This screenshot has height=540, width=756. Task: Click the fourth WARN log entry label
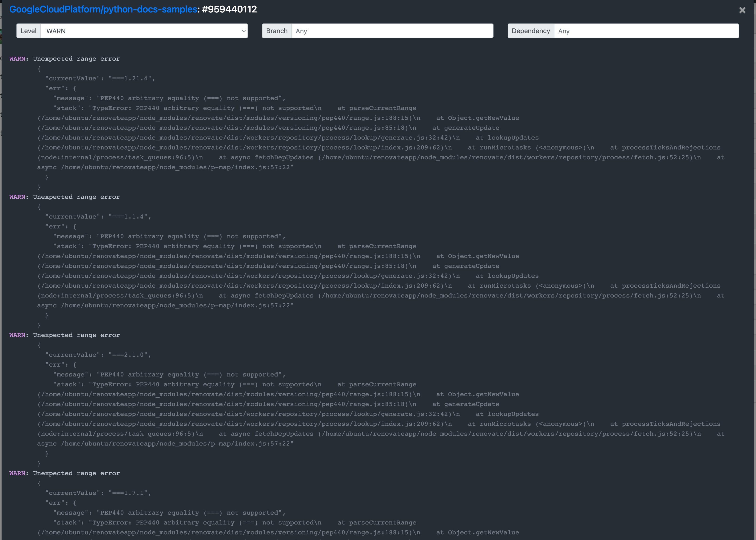coord(17,473)
